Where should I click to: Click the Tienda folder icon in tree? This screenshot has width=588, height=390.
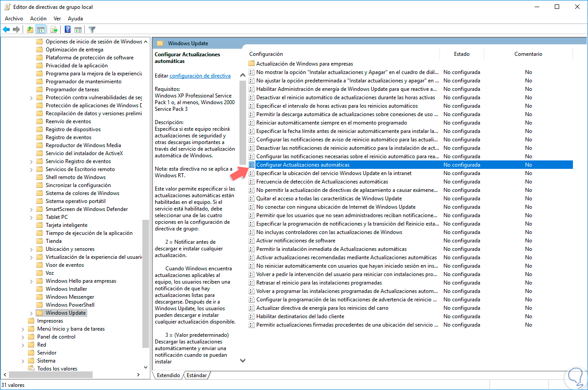(40, 241)
